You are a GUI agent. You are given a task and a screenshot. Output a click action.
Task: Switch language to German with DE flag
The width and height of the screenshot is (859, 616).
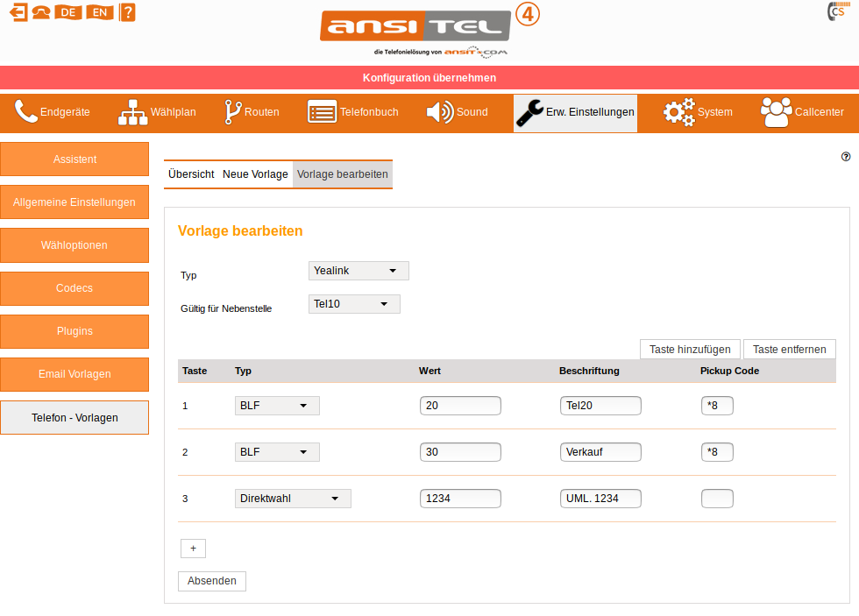click(x=67, y=12)
